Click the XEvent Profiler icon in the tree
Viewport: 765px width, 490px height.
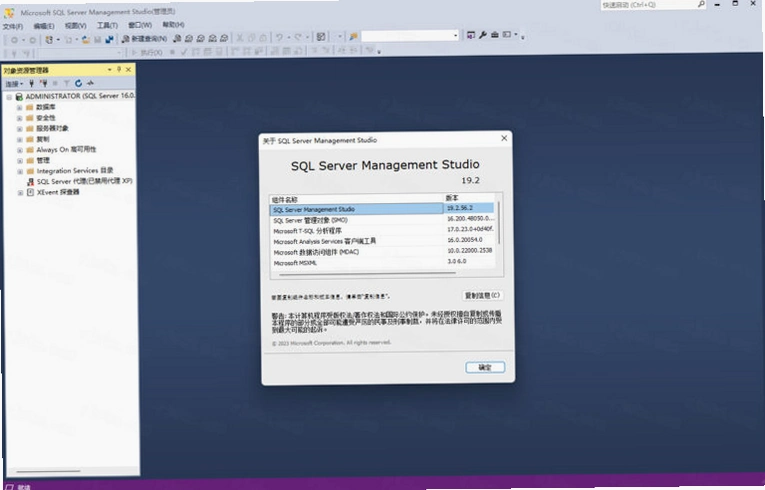pos(30,192)
